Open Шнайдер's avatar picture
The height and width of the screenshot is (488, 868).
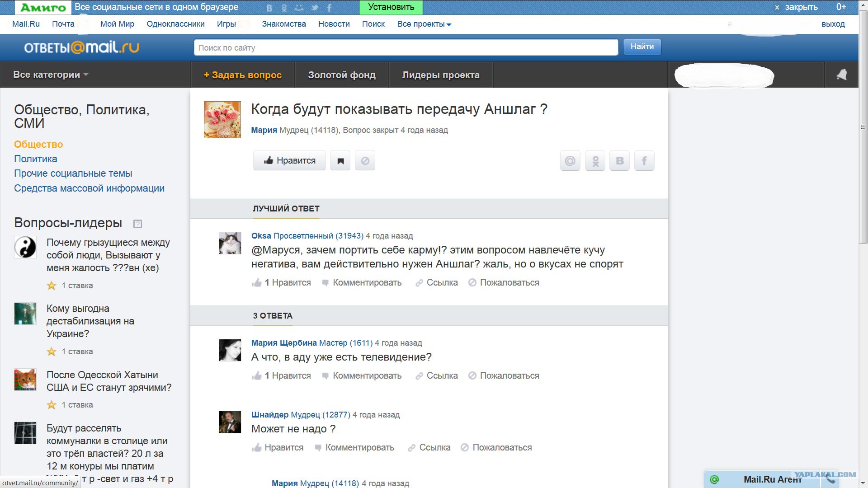tap(230, 422)
